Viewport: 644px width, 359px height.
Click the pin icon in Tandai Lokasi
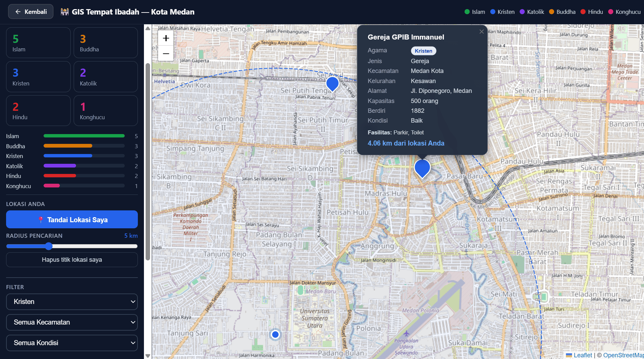click(41, 220)
